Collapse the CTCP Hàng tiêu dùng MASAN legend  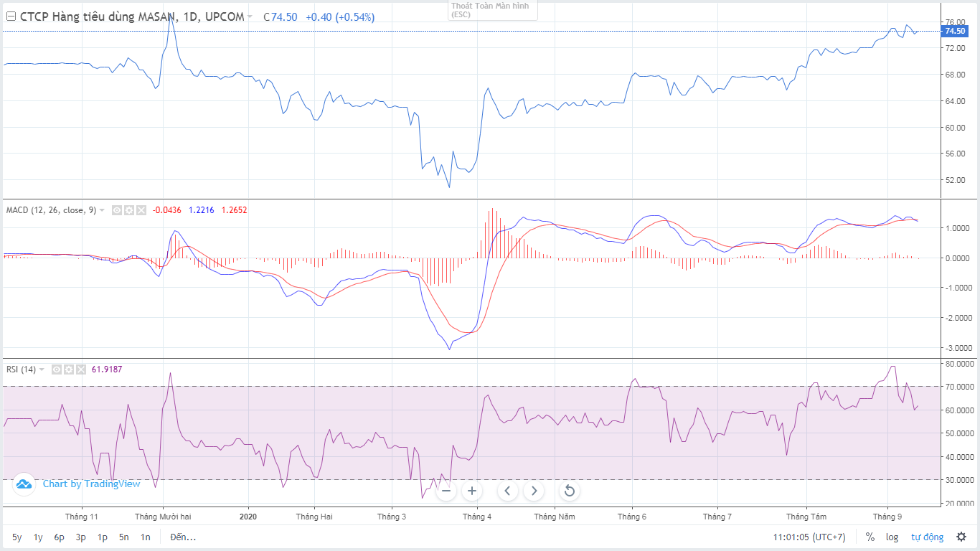click(x=10, y=17)
